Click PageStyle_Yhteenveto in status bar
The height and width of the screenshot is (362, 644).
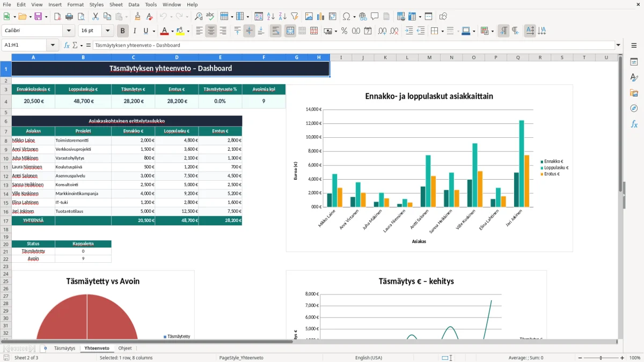coord(241,358)
